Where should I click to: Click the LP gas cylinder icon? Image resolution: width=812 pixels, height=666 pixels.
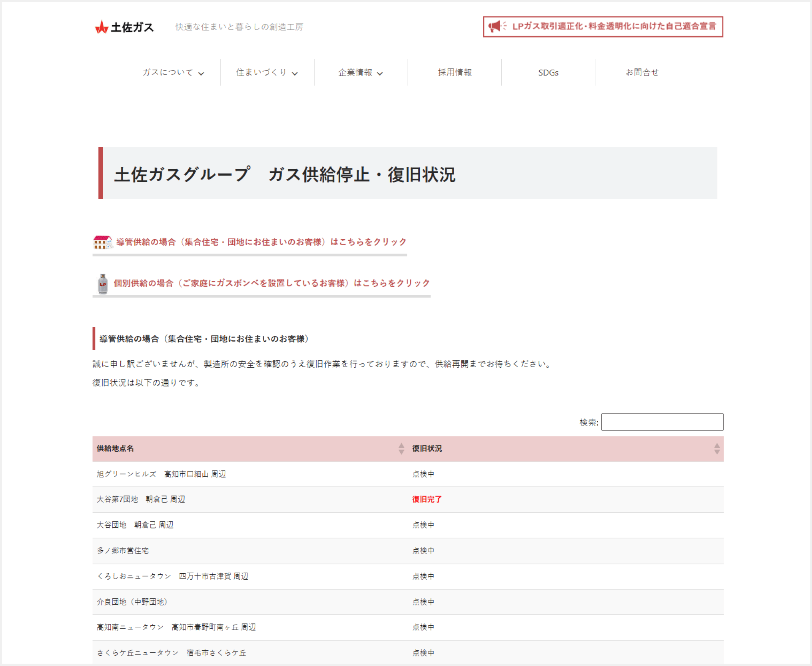pos(103,284)
